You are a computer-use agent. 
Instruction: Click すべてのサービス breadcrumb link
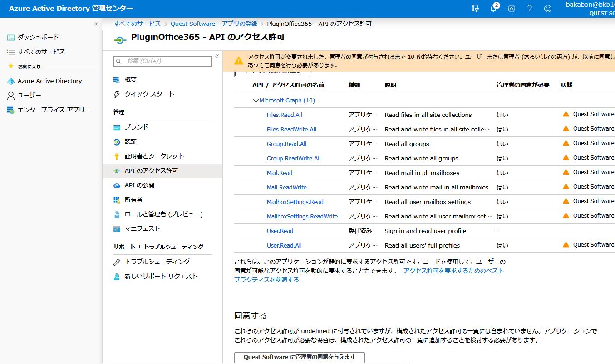(x=137, y=24)
